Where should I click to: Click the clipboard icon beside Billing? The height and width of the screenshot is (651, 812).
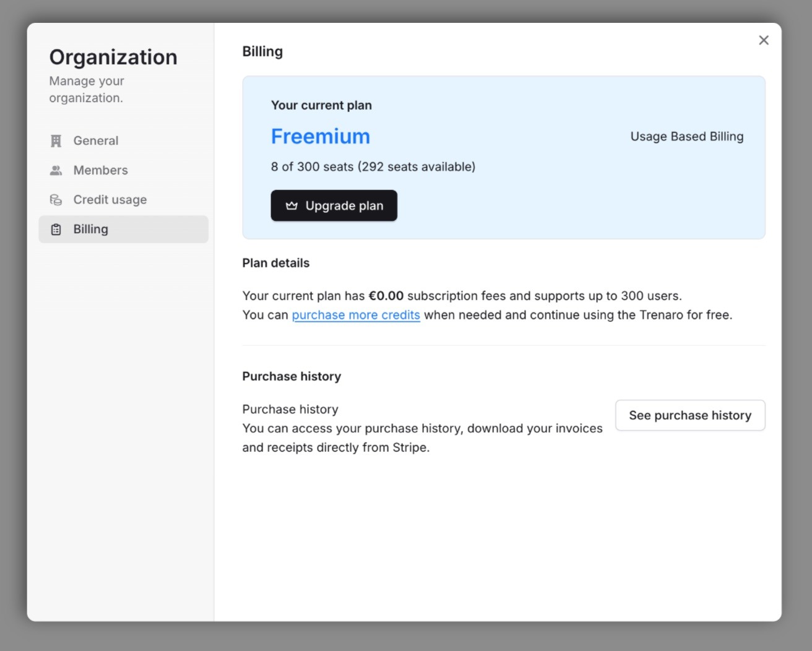(56, 229)
